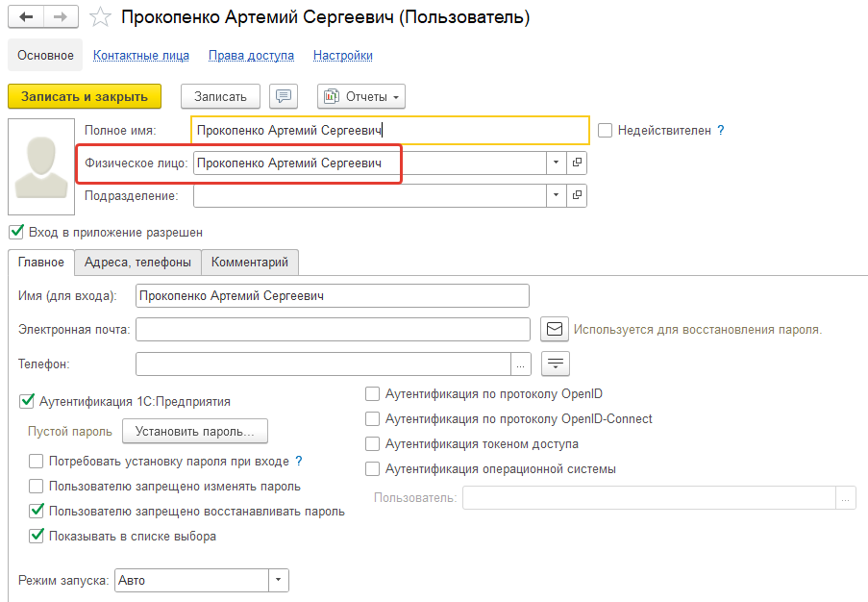Enable Аутентификация операционной системы
Viewport: 868px width, 602px height.
click(373, 468)
